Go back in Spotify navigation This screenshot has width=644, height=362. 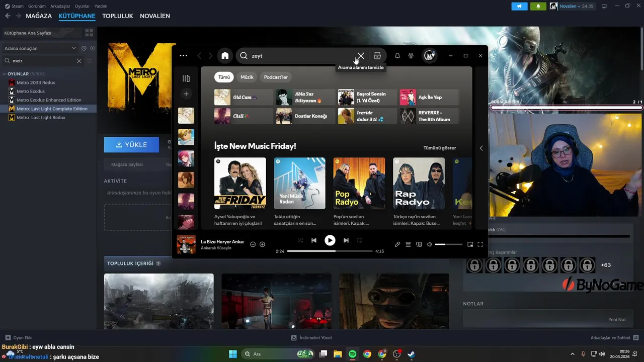tap(199, 56)
